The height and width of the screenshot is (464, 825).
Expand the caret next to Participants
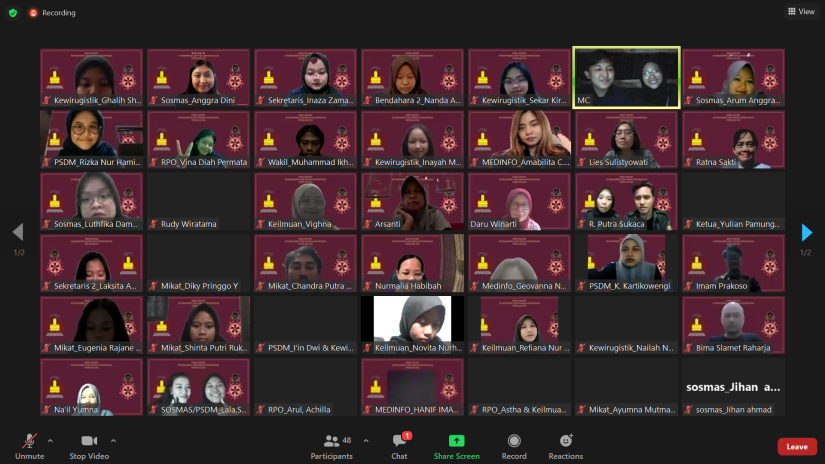(365, 440)
